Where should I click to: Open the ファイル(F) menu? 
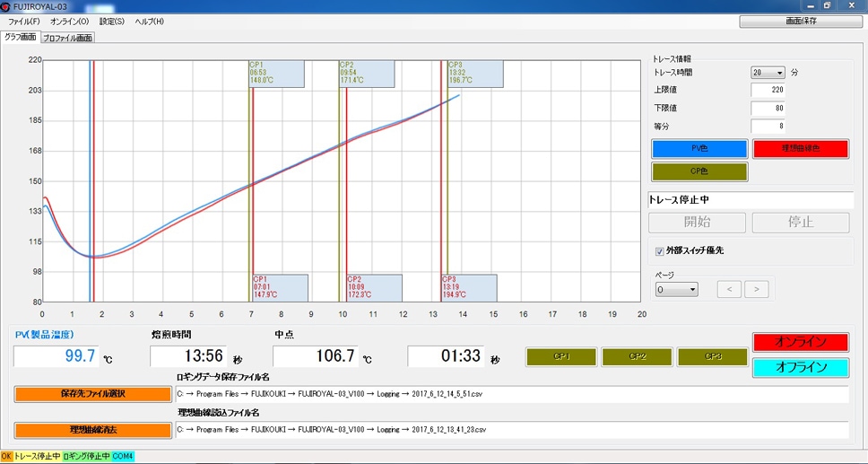[x=24, y=22]
